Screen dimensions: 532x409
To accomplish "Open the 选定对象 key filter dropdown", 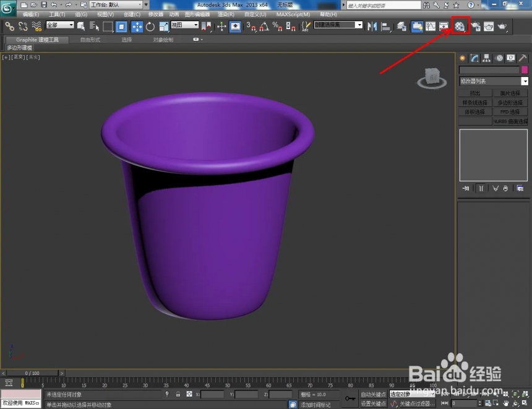I will (412, 394).
